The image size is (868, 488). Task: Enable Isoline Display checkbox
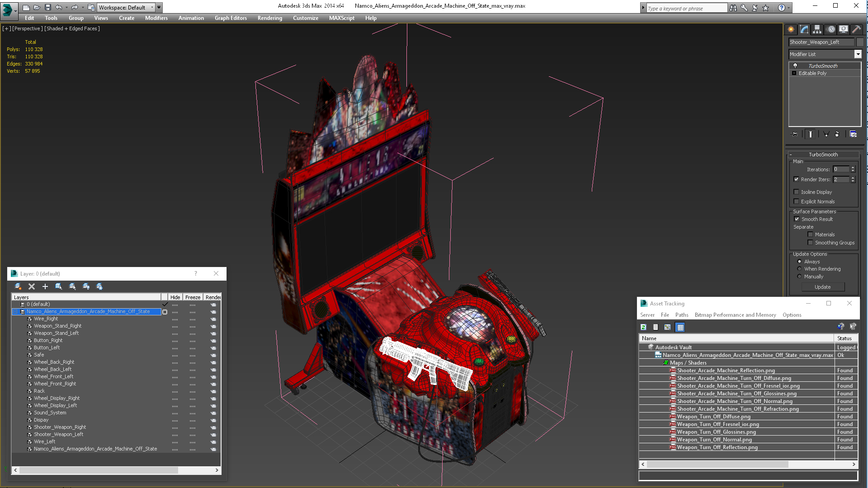tap(797, 192)
